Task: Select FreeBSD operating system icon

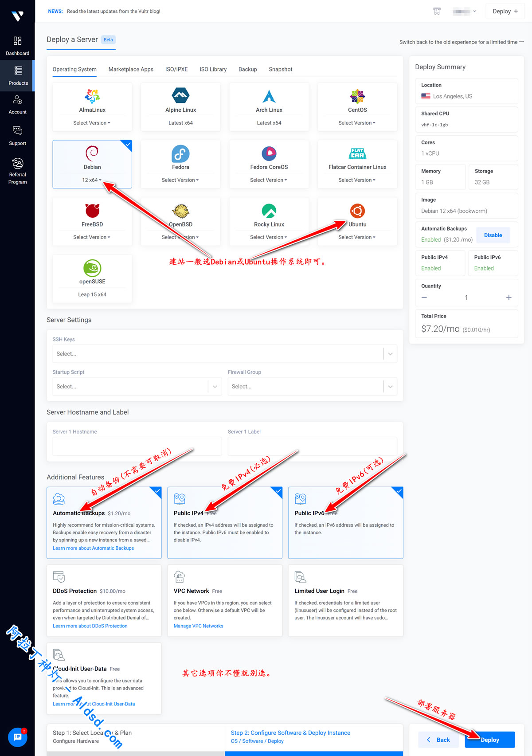Action: pyautogui.click(x=92, y=210)
